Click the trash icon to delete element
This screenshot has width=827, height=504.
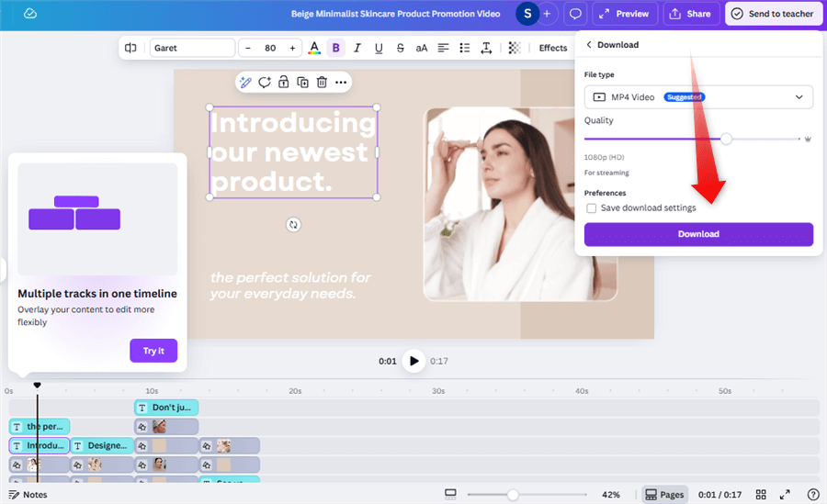322,83
